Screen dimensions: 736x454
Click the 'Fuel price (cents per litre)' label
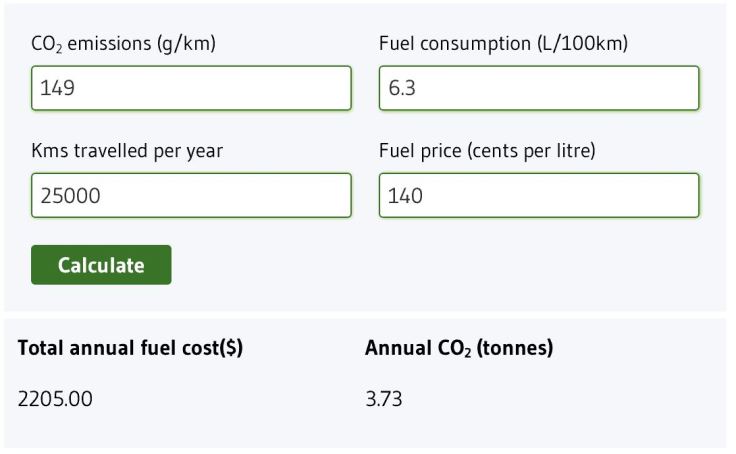click(487, 151)
